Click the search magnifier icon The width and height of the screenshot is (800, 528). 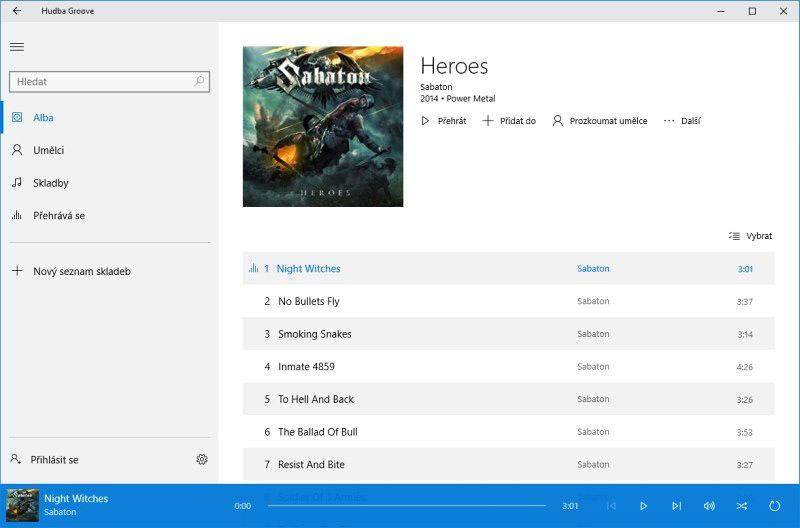point(199,81)
